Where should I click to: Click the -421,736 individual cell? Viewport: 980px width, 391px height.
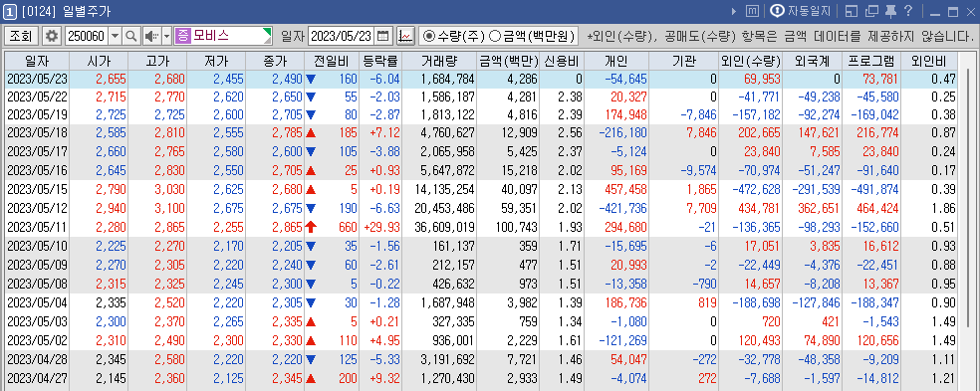(615, 208)
